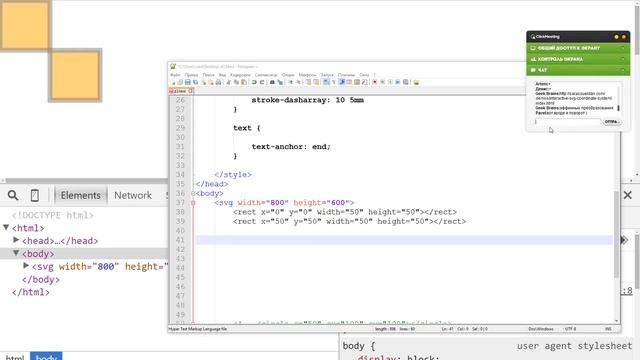Close the document tab via its red X
The height and width of the screenshot is (360, 640).
[190, 91]
